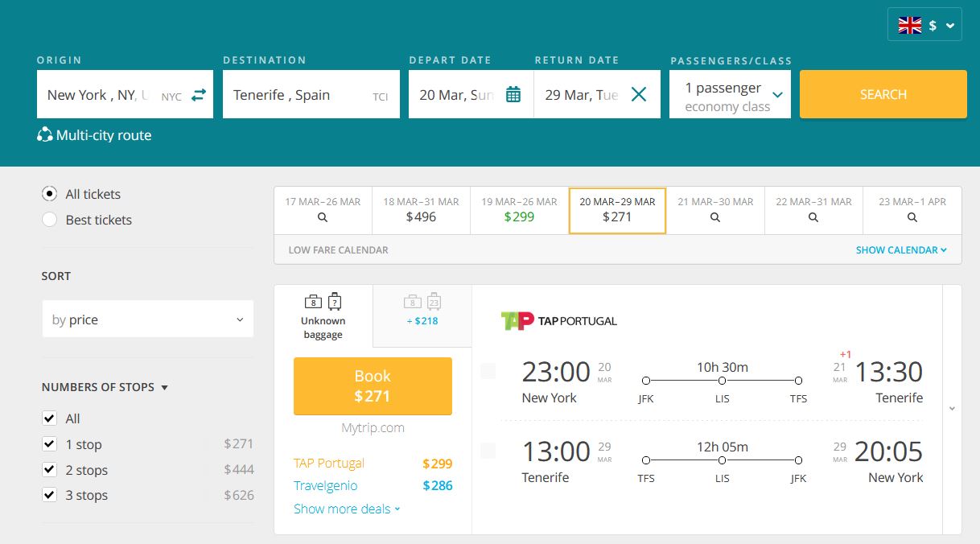980x544 pixels.
Task: Switch to the +$218 baggage tab
Action: pyautogui.click(x=422, y=311)
